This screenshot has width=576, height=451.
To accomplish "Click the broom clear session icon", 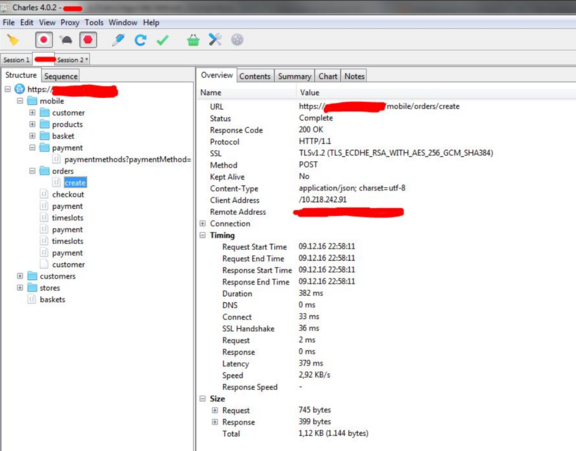I will point(13,40).
